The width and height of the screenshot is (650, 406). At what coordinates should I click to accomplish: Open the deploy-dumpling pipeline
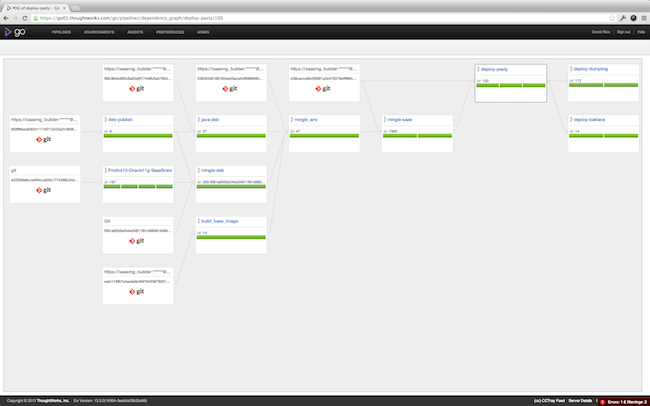click(592, 69)
